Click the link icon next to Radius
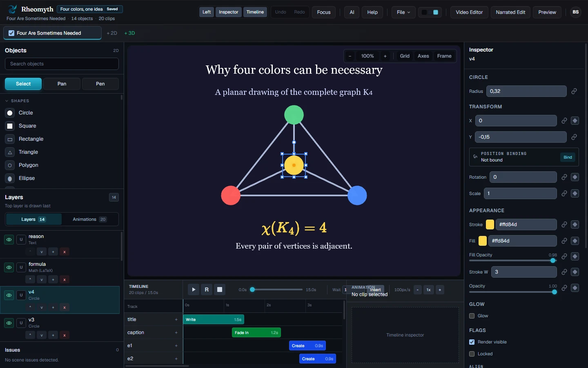Image resolution: width=588 pixels, height=368 pixels. click(574, 91)
